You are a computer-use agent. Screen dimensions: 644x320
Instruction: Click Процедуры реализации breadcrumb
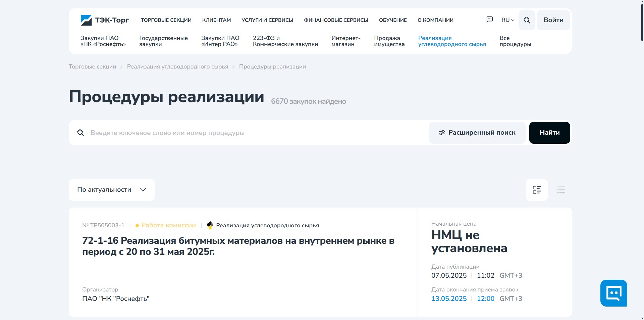pyautogui.click(x=272, y=66)
